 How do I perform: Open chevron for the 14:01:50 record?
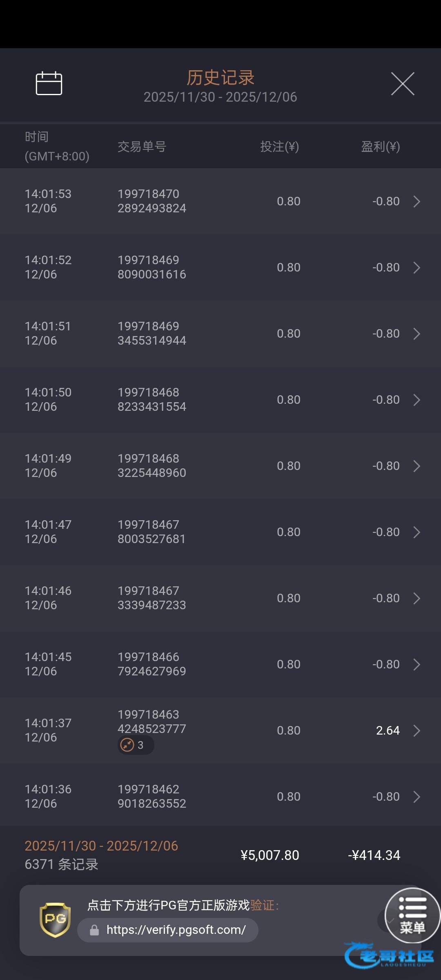[x=416, y=400]
